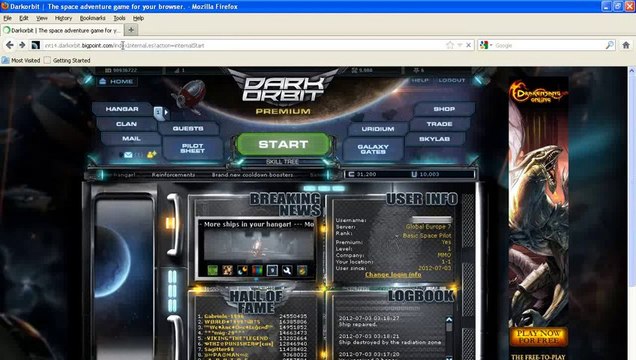Click the site identity icon in address bar
The image size is (636, 360).
click(x=36, y=45)
